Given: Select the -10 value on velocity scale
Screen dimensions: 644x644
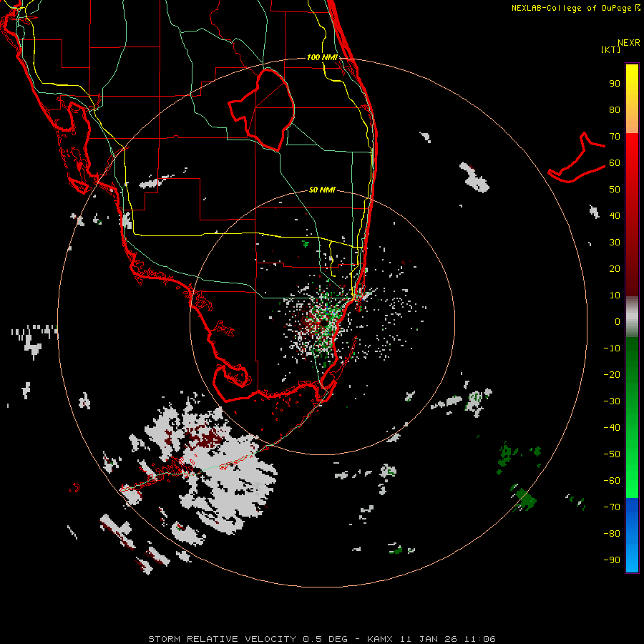Looking at the screenshot, I should 612,348.
